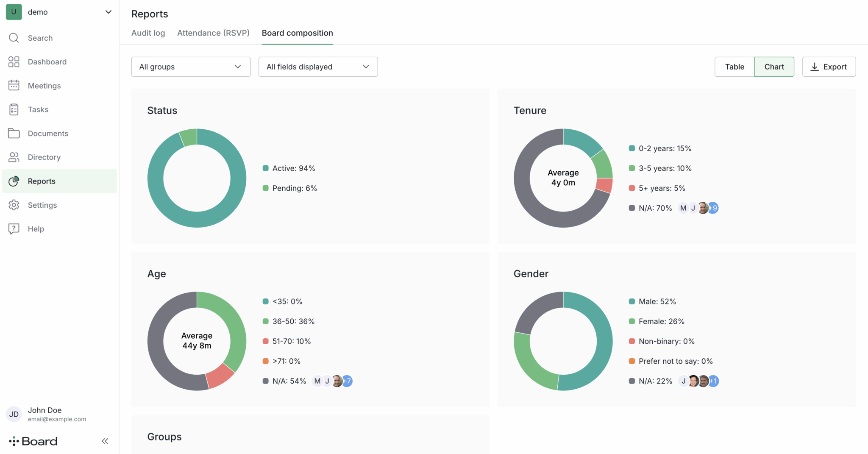Open Help via question mark icon
The height and width of the screenshot is (454, 868).
pyautogui.click(x=14, y=229)
